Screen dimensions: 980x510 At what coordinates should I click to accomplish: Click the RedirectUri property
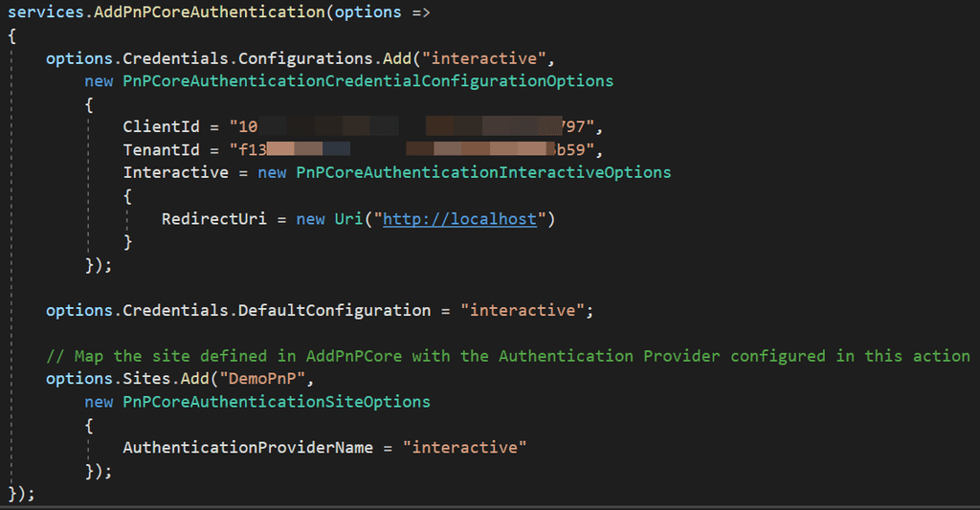coord(213,219)
